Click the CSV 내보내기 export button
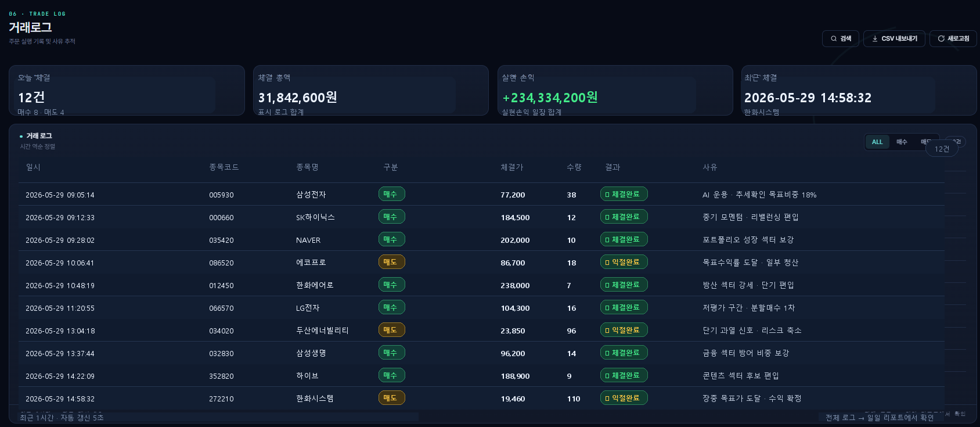 (894, 39)
